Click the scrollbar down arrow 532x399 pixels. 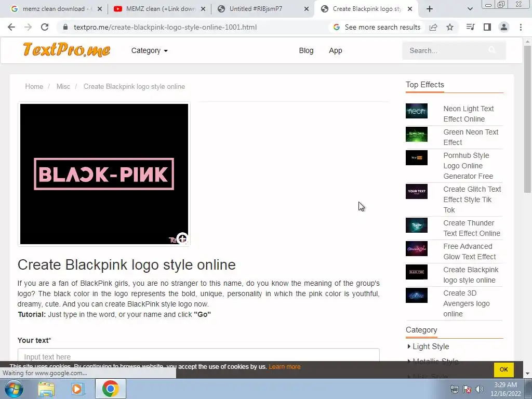(x=527, y=374)
